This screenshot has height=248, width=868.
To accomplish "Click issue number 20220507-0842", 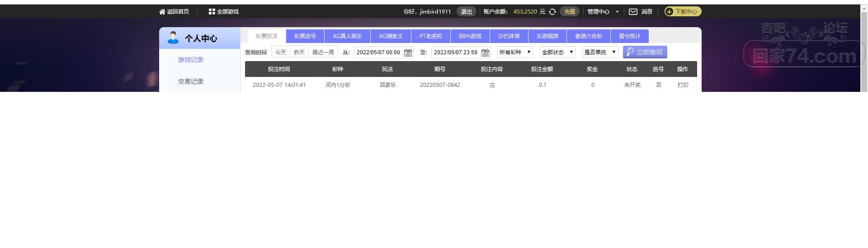I will point(440,85).
